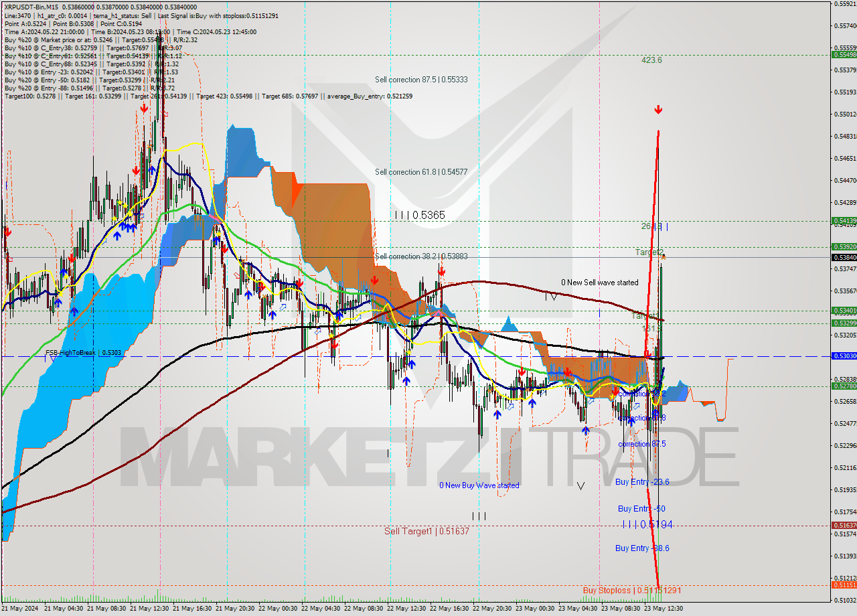Click the green '423.6' level label
The height and width of the screenshot is (616, 857).
pos(651,60)
